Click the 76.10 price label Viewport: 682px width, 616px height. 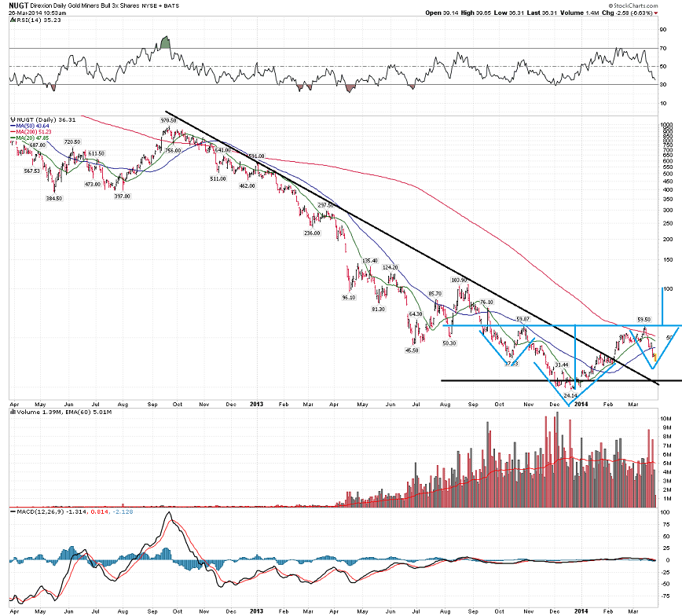click(486, 302)
